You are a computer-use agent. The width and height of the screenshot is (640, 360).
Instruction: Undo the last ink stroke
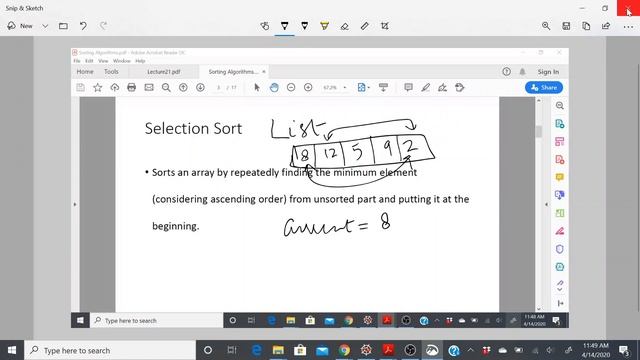(83, 26)
